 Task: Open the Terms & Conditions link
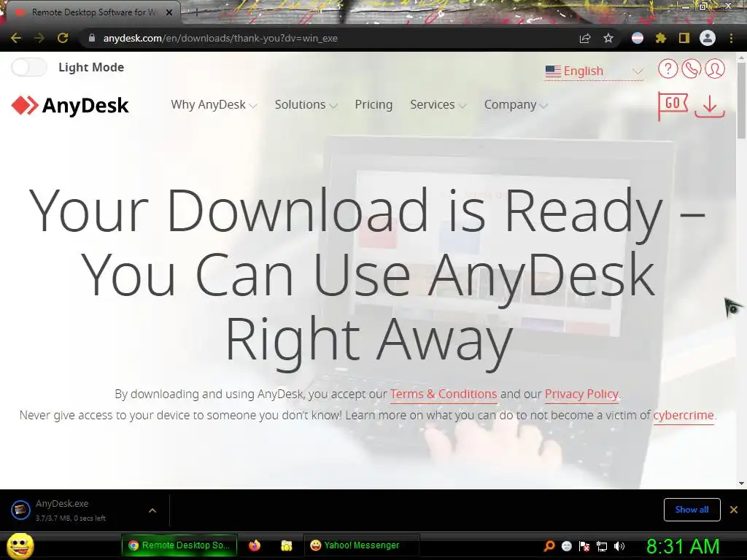tap(444, 394)
